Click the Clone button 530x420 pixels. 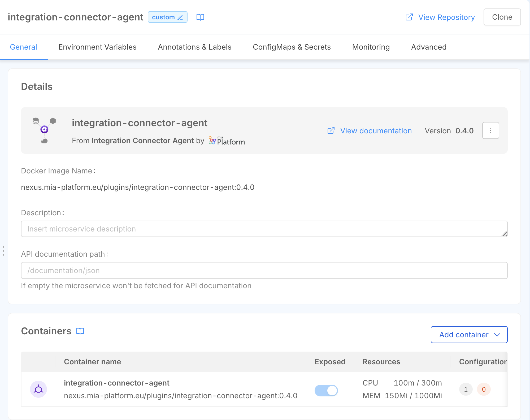pyautogui.click(x=502, y=17)
